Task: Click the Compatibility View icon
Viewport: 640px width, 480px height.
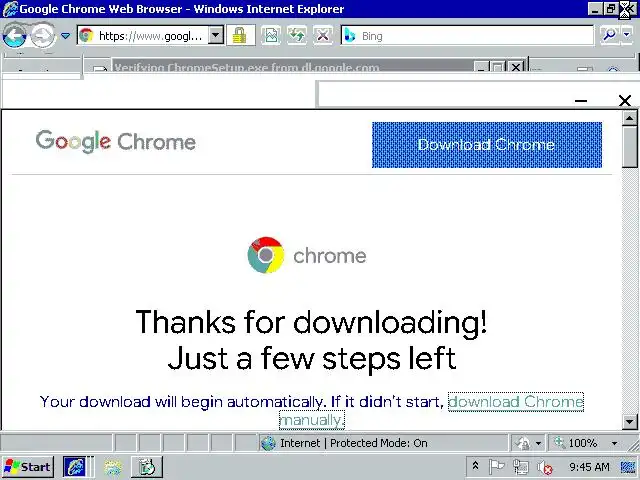Action: click(x=271, y=36)
